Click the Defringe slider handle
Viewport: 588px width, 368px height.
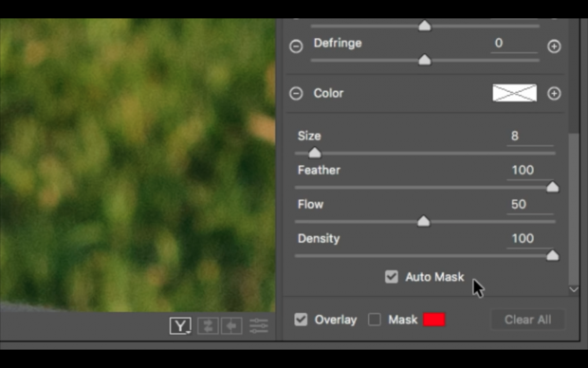click(425, 60)
